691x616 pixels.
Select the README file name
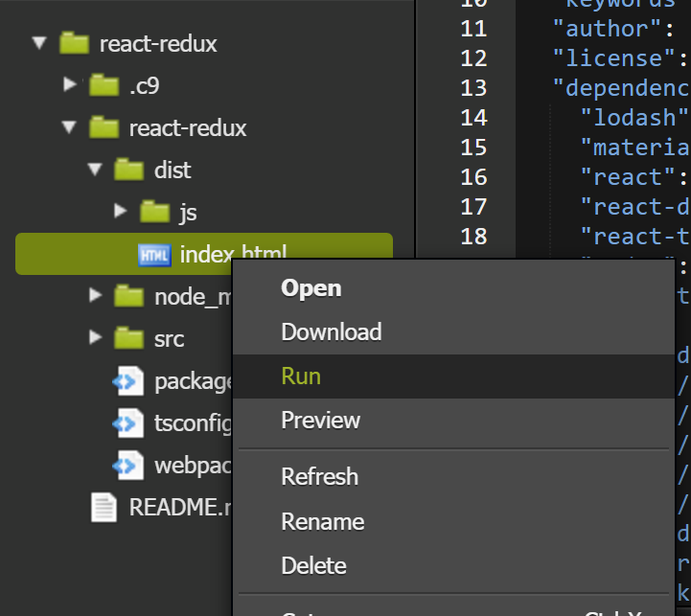pos(180,507)
